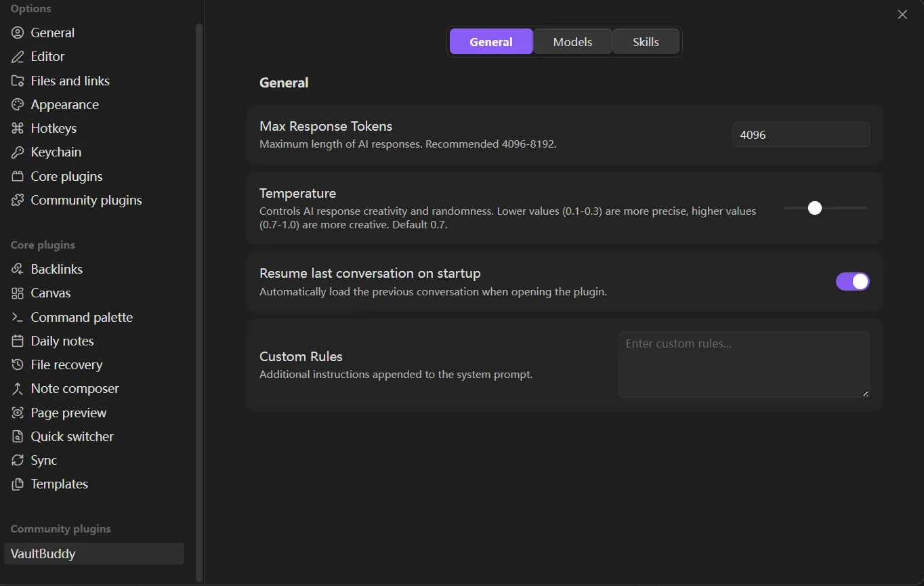Click the Max Response Tokens field
Viewport: 924px width, 586px height.
801,135
